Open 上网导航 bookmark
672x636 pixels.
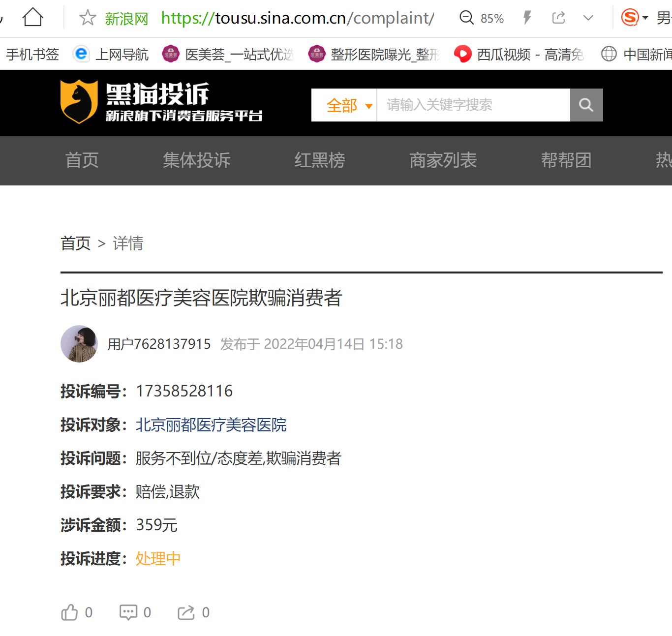click(111, 54)
